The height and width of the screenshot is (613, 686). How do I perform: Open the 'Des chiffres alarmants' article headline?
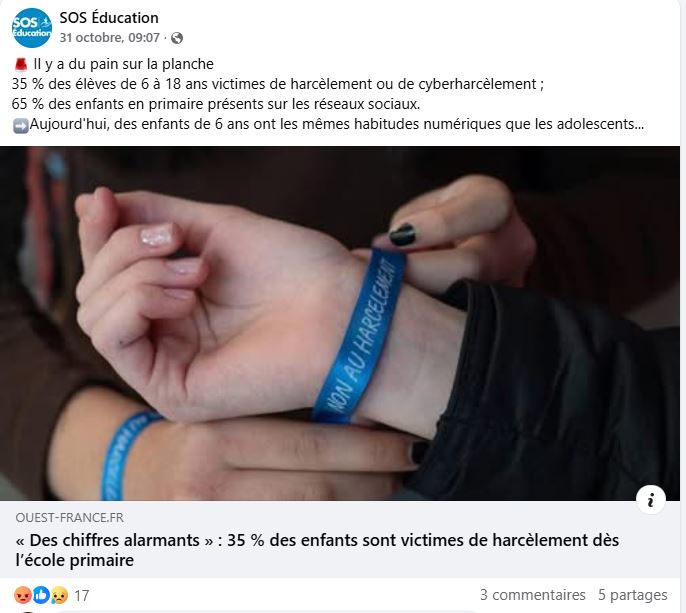click(x=317, y=550)
